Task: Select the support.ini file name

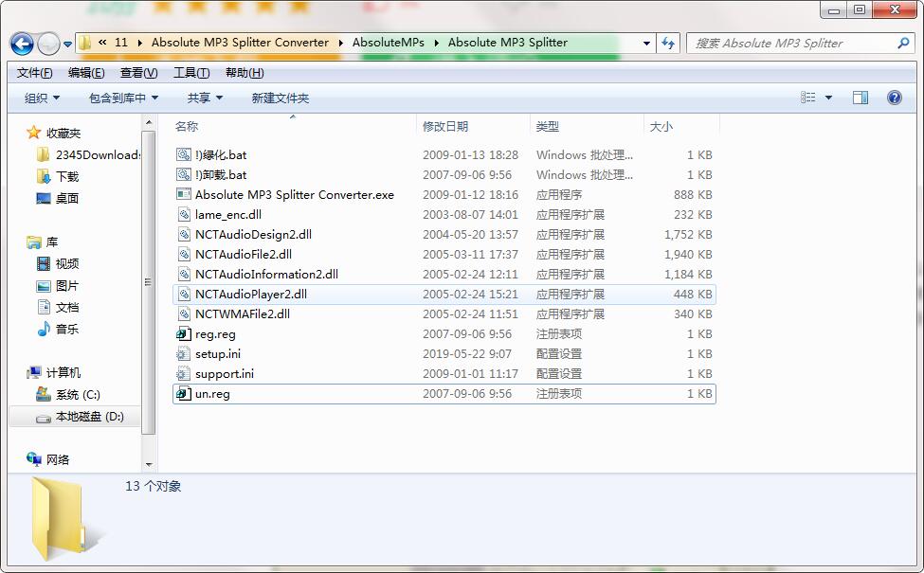Action: pyautogui.click(x=225, y=374)
